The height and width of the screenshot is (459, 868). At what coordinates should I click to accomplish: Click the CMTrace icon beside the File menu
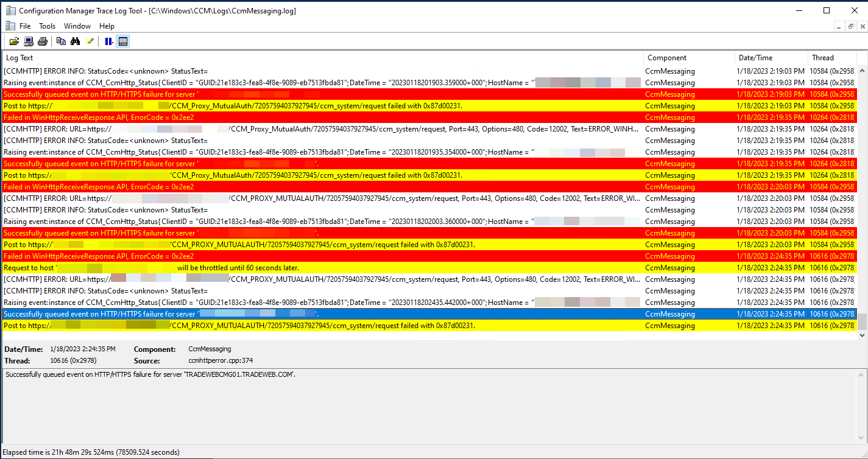click(x=9, y=26)
